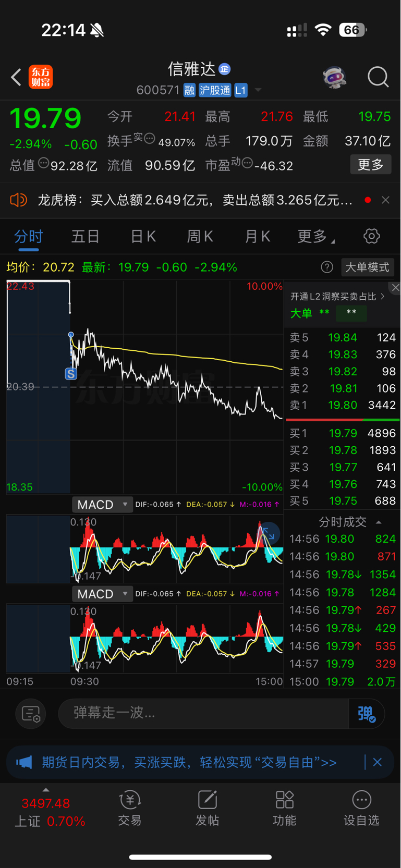
Task: Open the help question mark icon
Action: [327, 267]
